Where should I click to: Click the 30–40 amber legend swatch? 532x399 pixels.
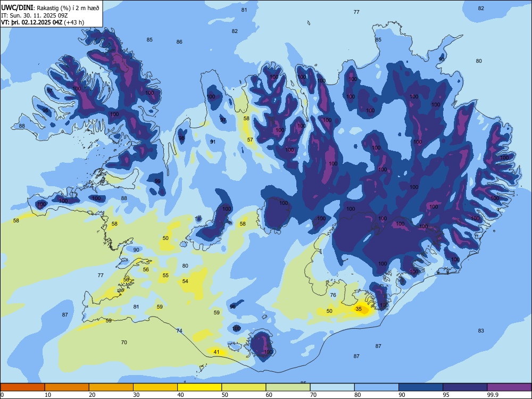tap(155, 387)
